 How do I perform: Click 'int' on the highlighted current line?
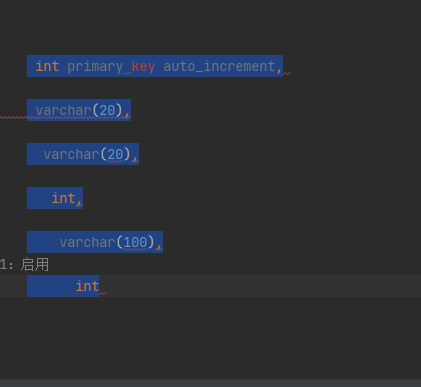pyautogui.click(x=87, y=286)
